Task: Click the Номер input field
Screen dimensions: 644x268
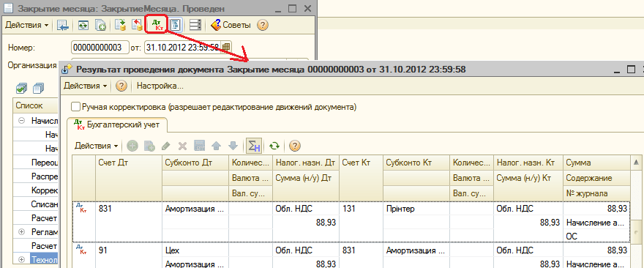Action: (100, 48)
